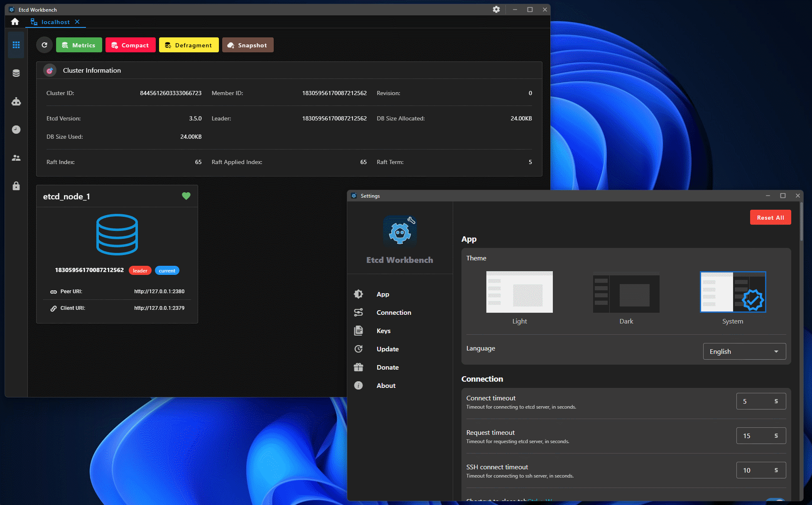This screenshot has height=505, width=812.
Task: Click the etcd_node_1 card title
Action: coord(66,196)
